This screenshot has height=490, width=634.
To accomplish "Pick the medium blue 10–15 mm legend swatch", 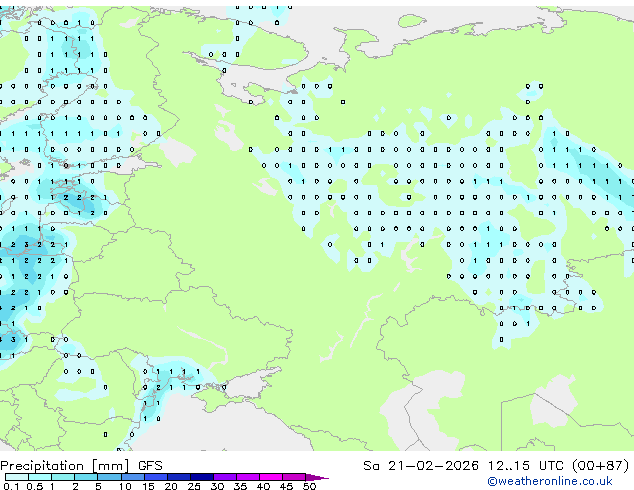I will 133,477.
